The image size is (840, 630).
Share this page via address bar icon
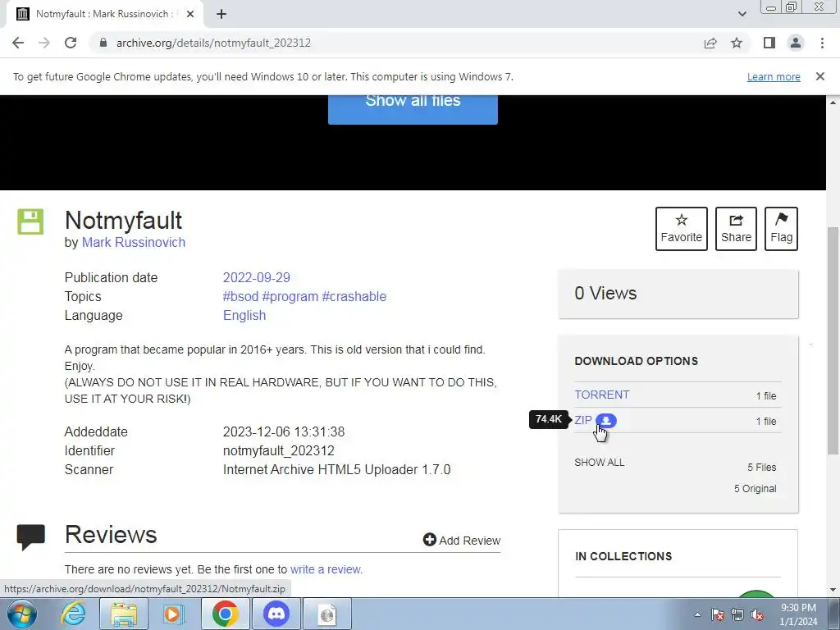tap(710, 43)
